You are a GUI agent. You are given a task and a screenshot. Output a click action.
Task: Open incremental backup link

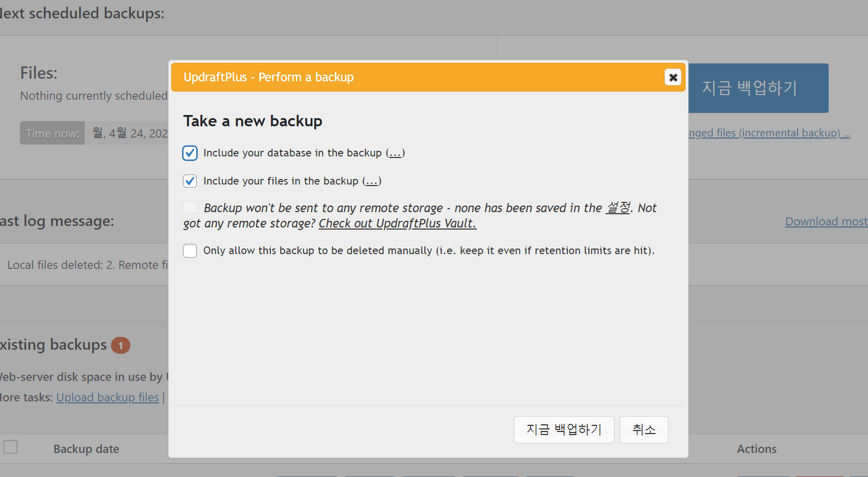pyautogui.click(x=769, y=133)
